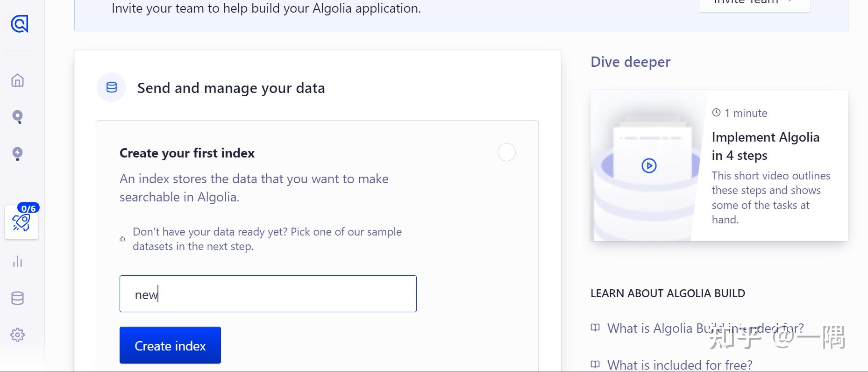Click the Invite Team button

[754, 4]
